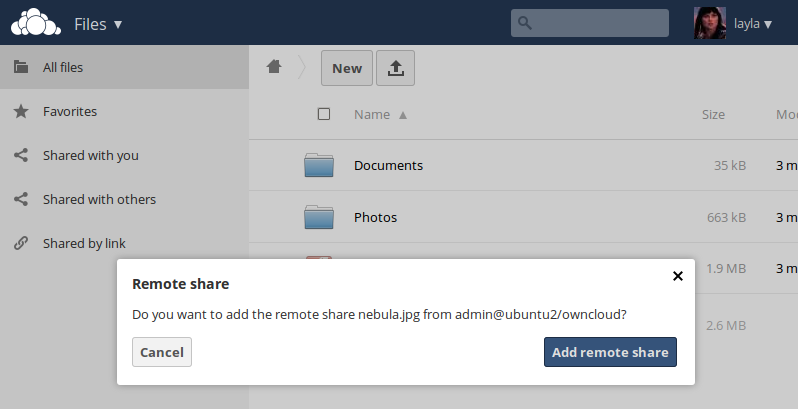Click the ownCloud logo icon
Image resolution: width=798 pixels, height=409 pixels.
[x=35, y=22]
